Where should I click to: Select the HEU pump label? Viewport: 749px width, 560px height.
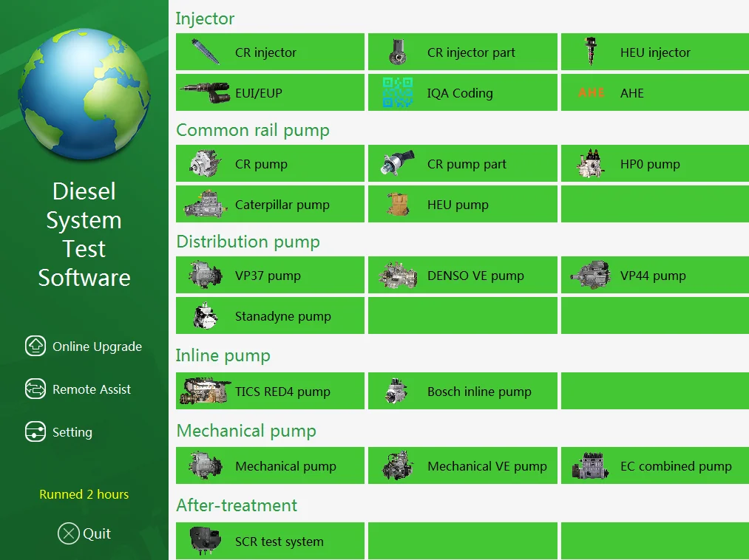[458, 205]
